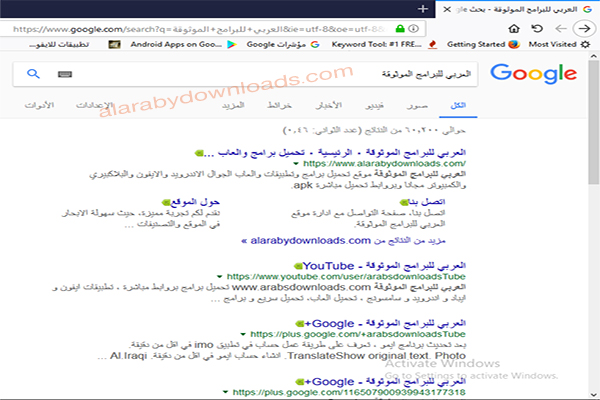
Task: Expand arrow beside plus.google.com/+arabsdownloadsTube URL
Action: tap(243, 334)
